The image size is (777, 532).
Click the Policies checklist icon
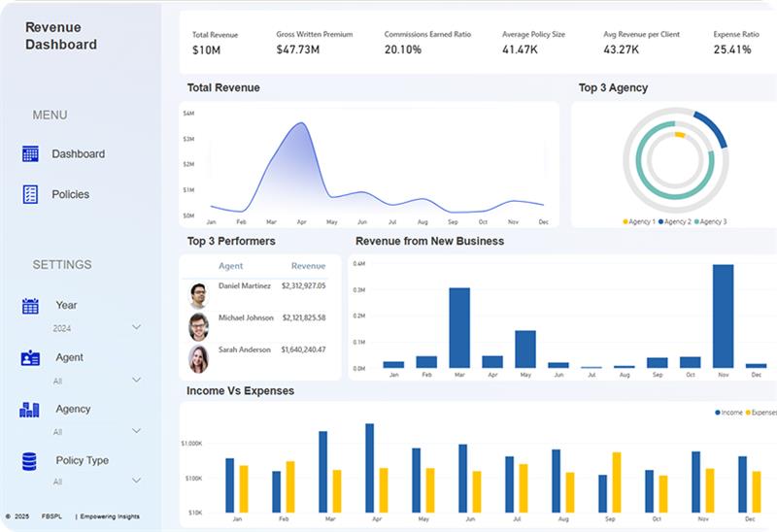click(30, 194)
